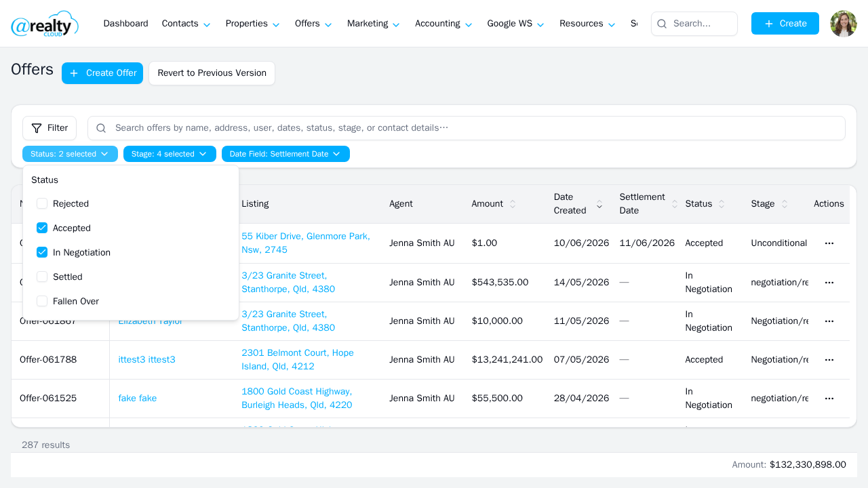The width and height of the screenshot is (868, 488).
Task: Open the Date Field: Settlement Date dropdown
Action: (285, 154)
